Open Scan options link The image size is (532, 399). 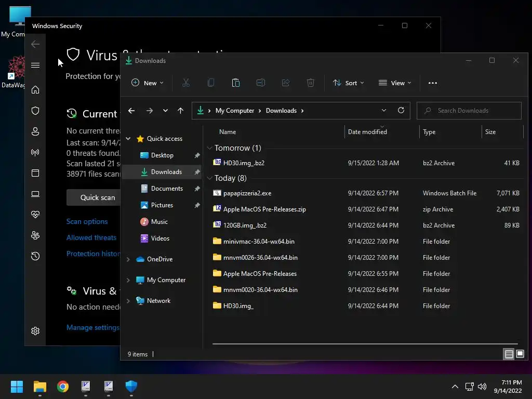[87, 221]
